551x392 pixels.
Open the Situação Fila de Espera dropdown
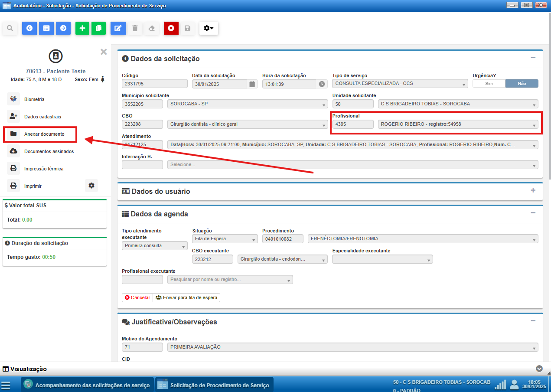click(x=225, y=239)
